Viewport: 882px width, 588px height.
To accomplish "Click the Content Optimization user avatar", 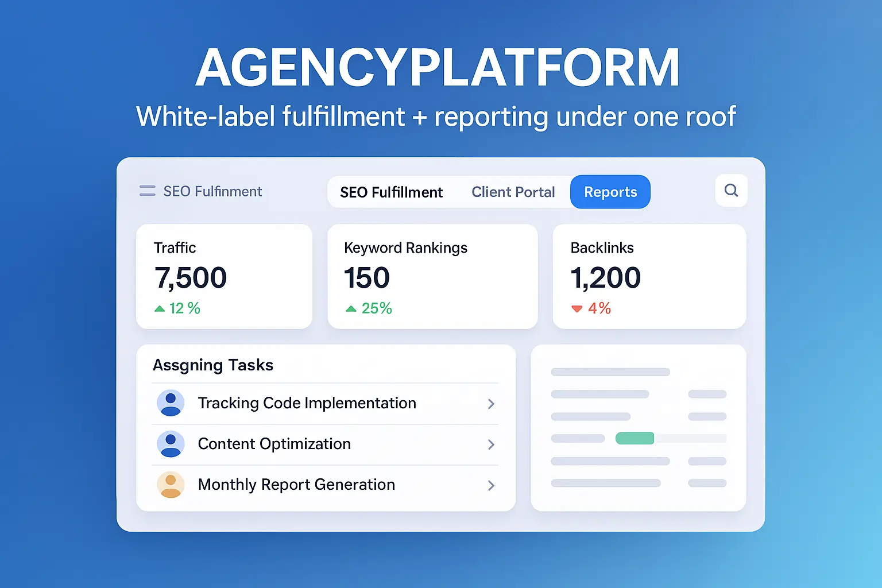I will click(171, 444).
